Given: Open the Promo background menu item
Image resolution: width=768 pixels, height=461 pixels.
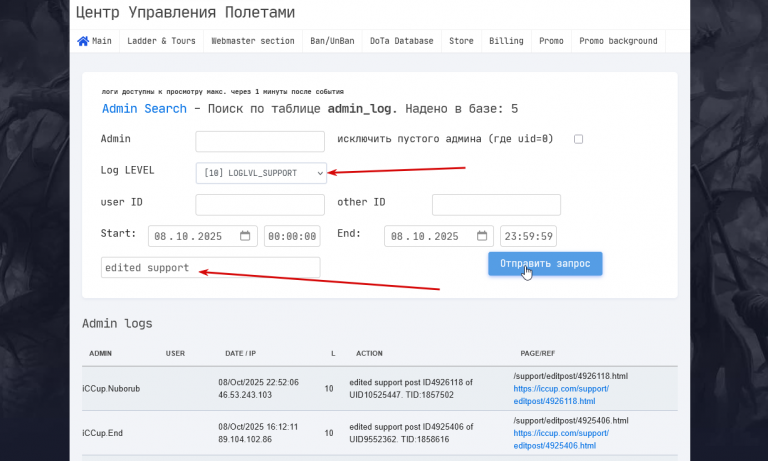Looking at the screenshot, I should coord(618,41).
